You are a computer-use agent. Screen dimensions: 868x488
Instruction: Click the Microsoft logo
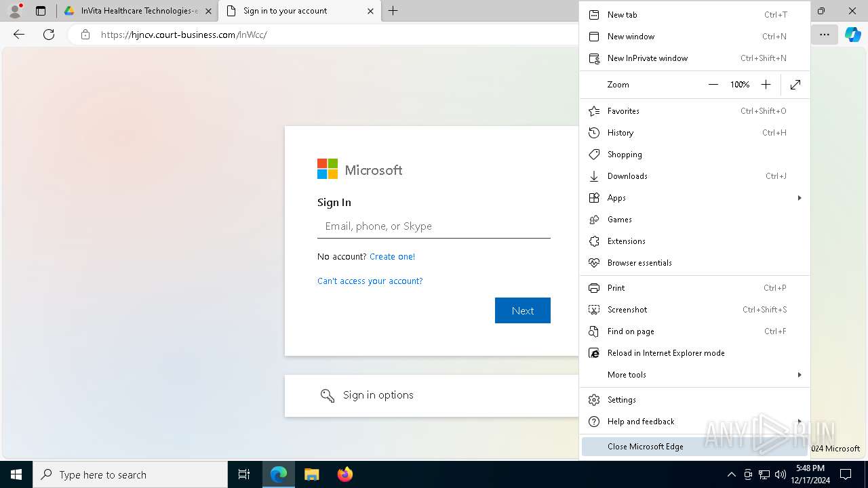click(360, 169)
